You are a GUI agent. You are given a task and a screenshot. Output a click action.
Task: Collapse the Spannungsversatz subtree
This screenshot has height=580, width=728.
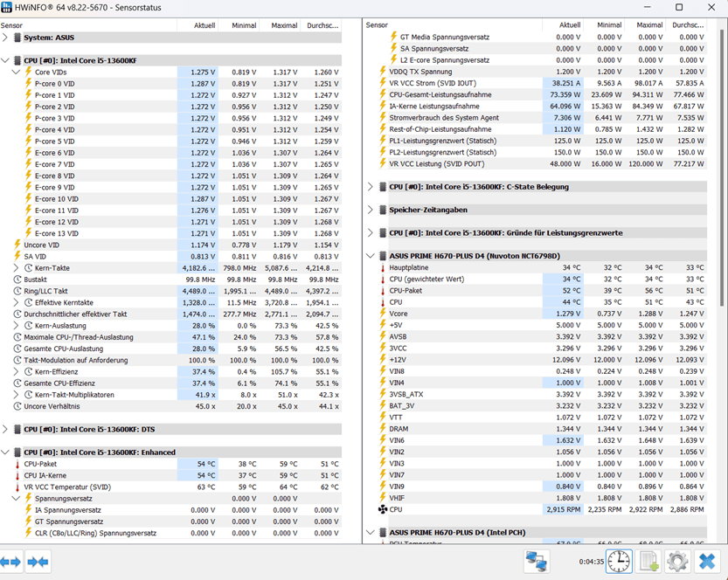pos(16,499)
